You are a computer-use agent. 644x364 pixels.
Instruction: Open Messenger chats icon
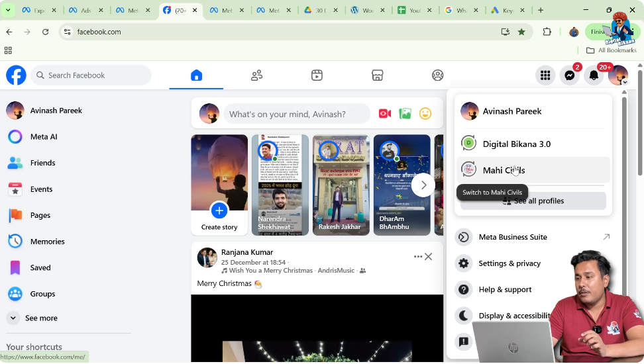[x=569, y=75]
